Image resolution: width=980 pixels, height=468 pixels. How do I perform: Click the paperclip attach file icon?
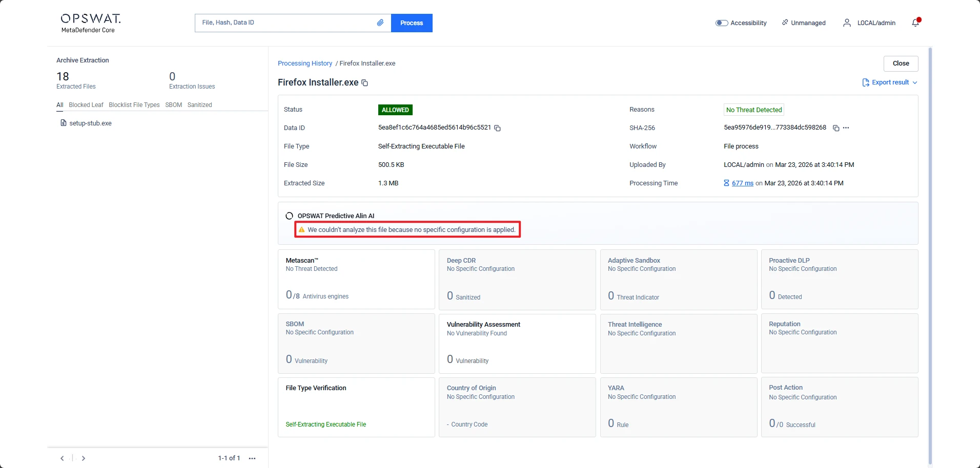coord(380,23)
